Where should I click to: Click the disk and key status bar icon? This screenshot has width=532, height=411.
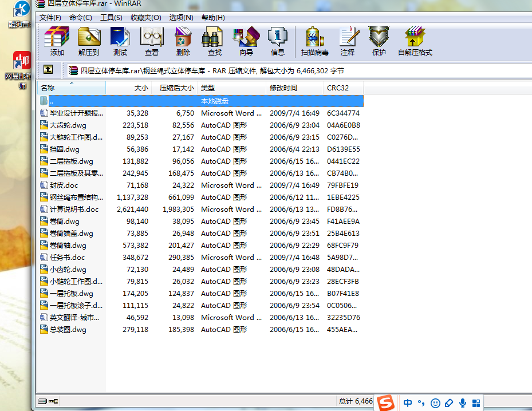[x=48, y=401]
